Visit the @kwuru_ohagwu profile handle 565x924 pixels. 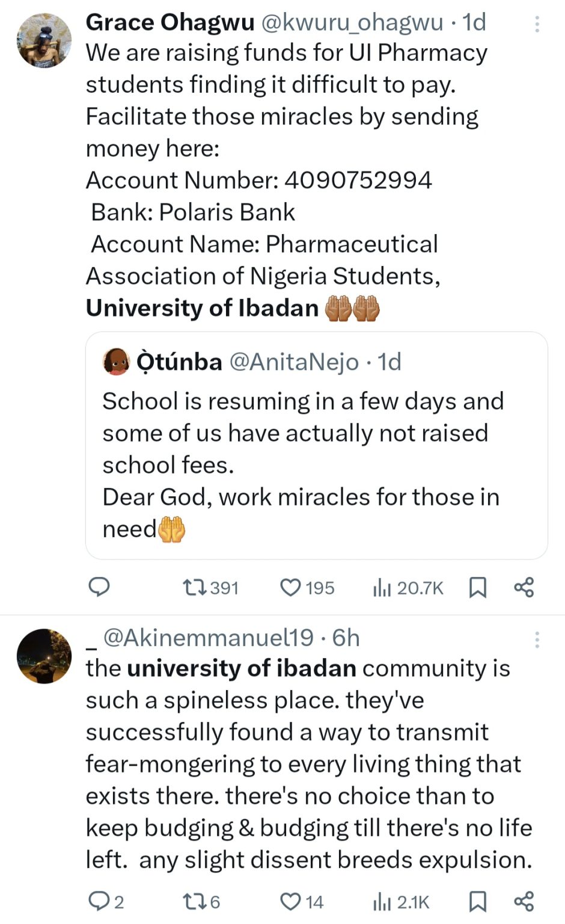tap(352, 22)
